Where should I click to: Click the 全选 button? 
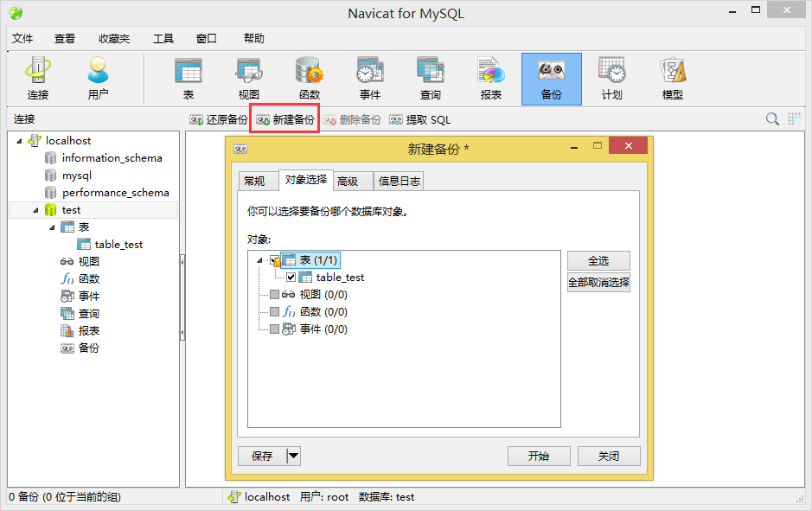pos(598,261)
